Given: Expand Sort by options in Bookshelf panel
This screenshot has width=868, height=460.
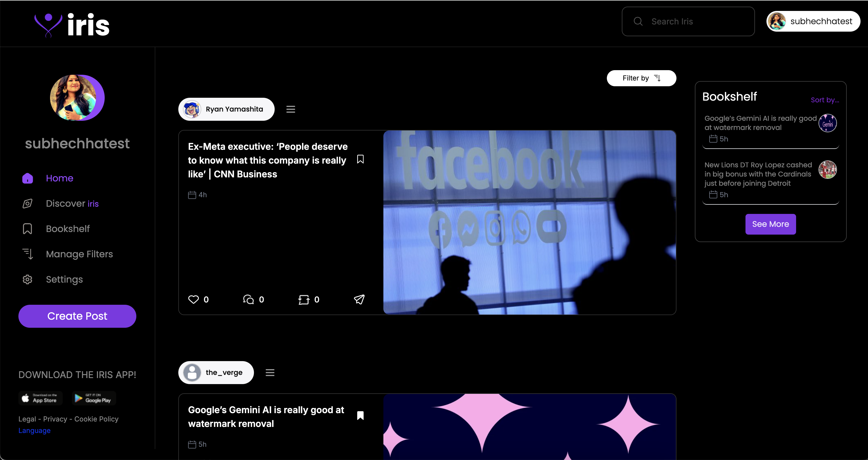Looking at the screenshot, I should [x=825, y=100].
